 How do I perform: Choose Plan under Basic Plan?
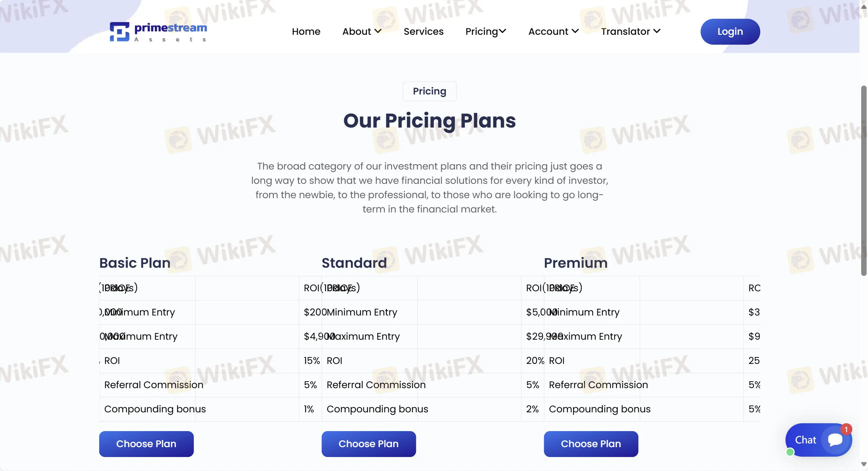coord(146,444)
